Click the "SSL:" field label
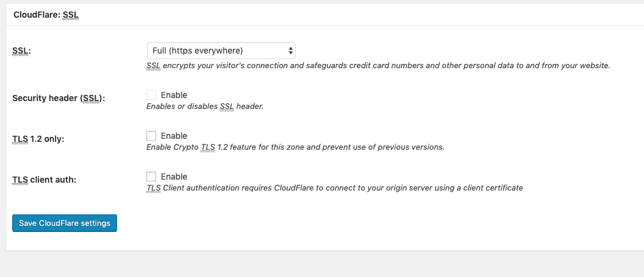The width and height of the screenshot is (644, 277). tap(21, 51)
